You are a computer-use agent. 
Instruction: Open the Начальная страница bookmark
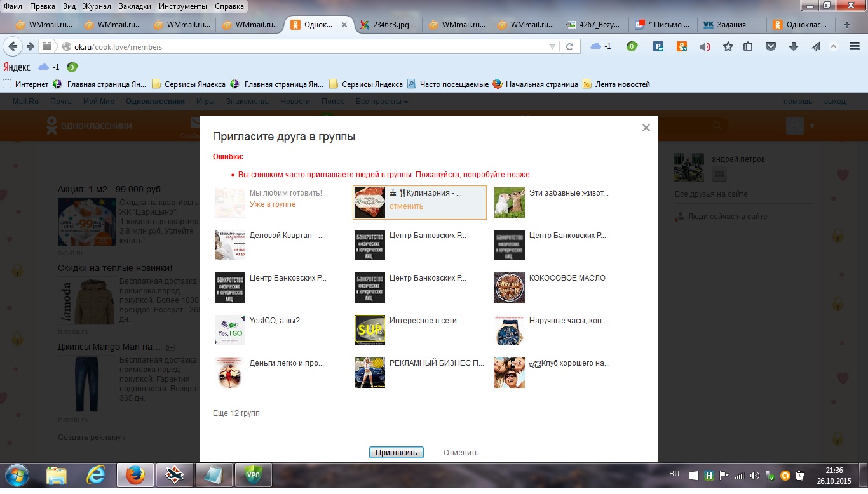536,84
